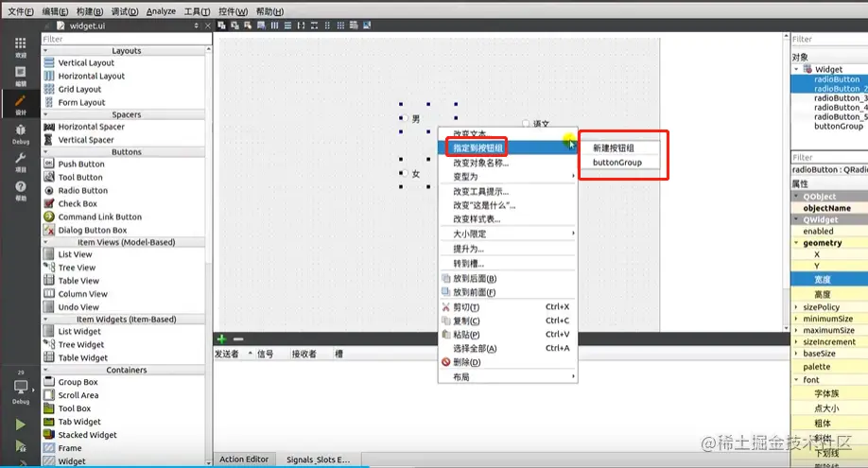Choose 指定到按钮组 in context menu
The image size is (868, 468).
508,147
